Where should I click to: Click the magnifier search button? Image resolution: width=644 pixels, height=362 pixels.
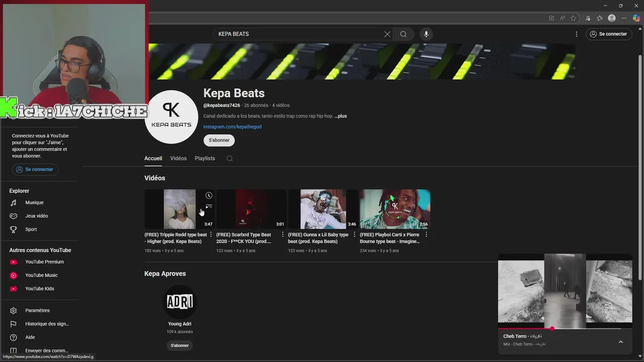404,34
